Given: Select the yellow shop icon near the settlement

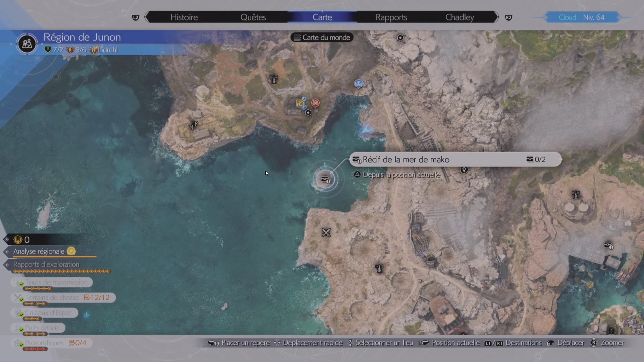Looking at the screenshot, I should tap(300, 103).
